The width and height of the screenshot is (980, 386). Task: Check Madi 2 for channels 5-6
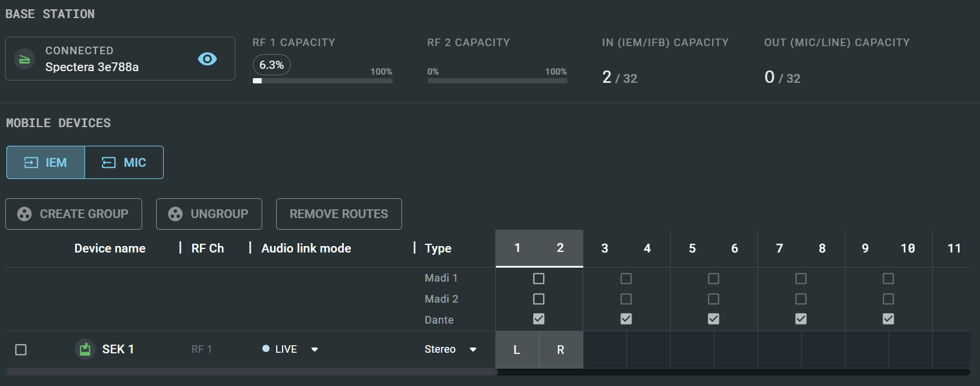click(x=714, y=299)
